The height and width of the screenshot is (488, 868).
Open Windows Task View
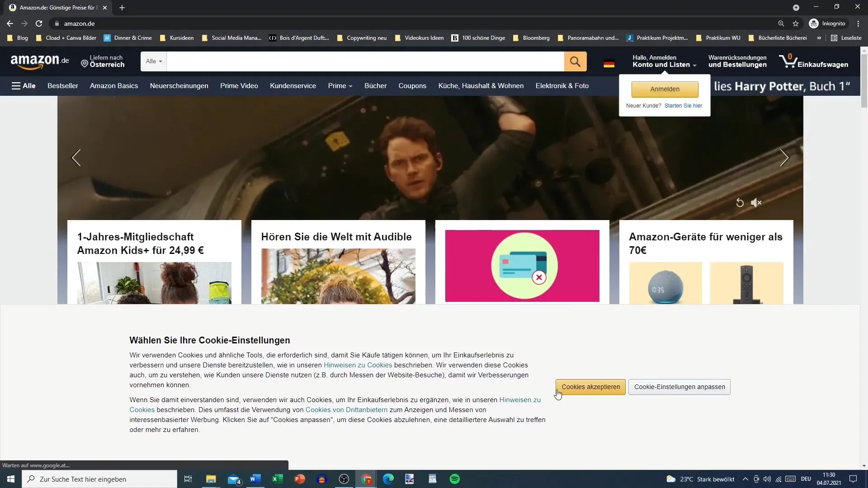tap(188, 479)
